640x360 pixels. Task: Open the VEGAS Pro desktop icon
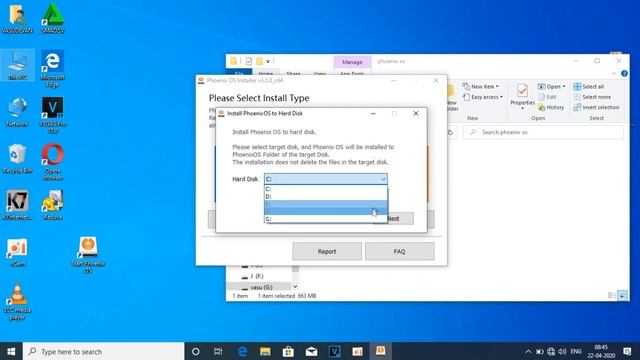tap(52, 116)
